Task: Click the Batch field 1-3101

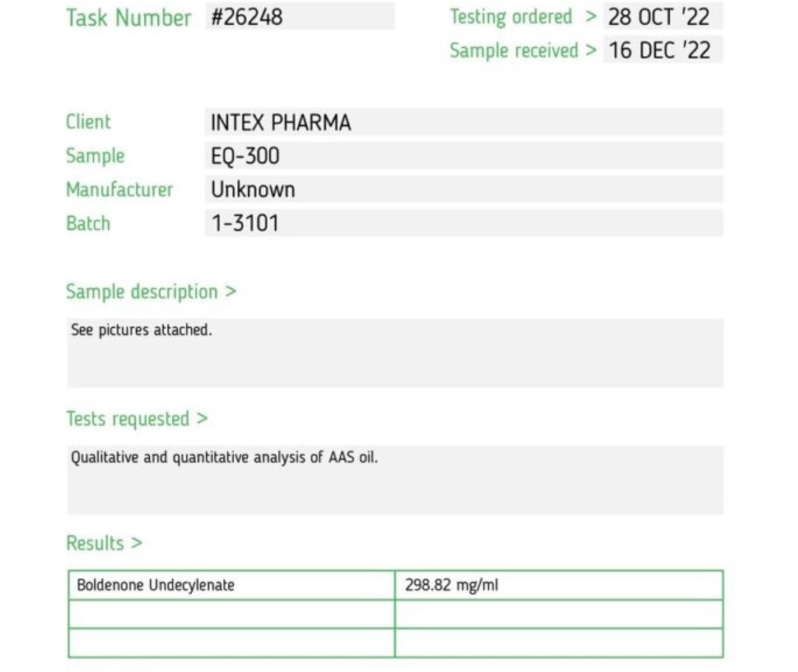Action: pyautogui.click(x=464, y=223)
